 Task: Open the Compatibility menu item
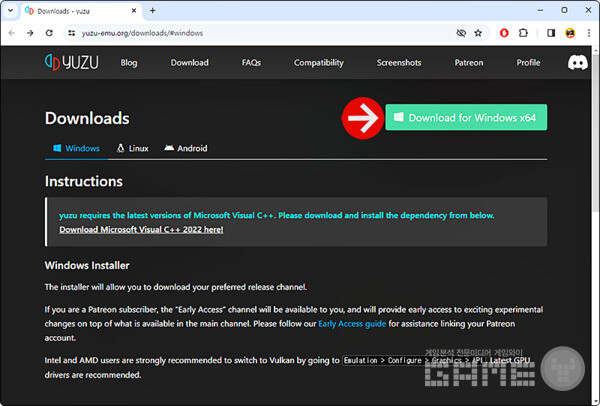pos(319,63)
